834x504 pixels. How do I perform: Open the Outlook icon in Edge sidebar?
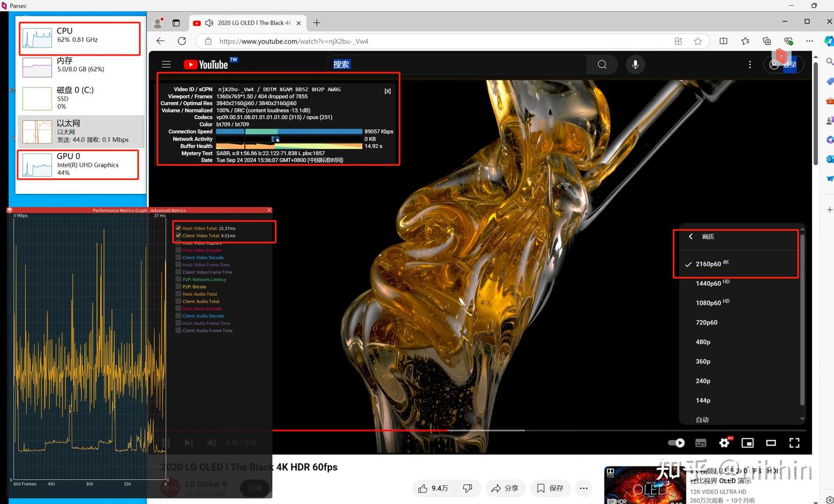click(x=829, y=159)
